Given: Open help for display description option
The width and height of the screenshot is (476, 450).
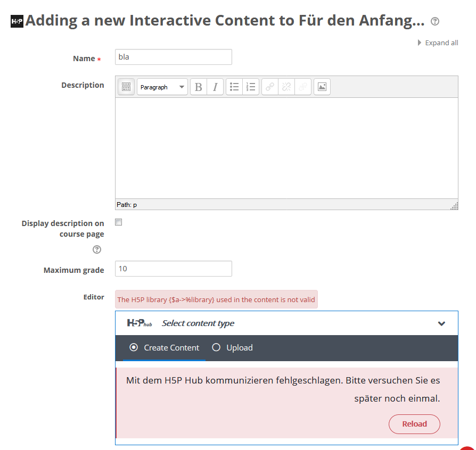Looking at the screenshot, I should tap(97, 249).
